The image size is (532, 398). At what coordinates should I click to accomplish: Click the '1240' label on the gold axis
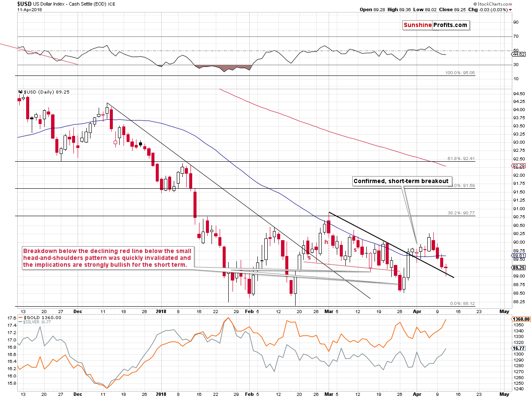(518, 389)
